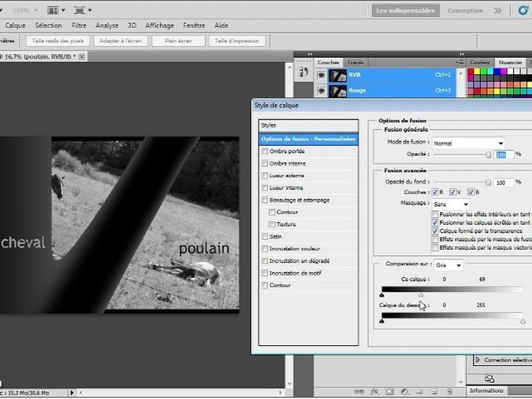Open Comparaison sur Gris dropdown
The width and height of the screenshot is (532, 399).
pyautogui.click(x=448, y=265)
